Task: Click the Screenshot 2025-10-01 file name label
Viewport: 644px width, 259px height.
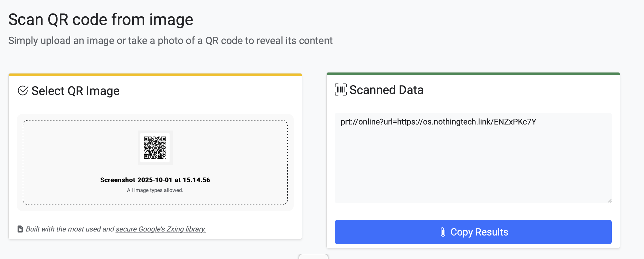Action: tap(155, 180)
